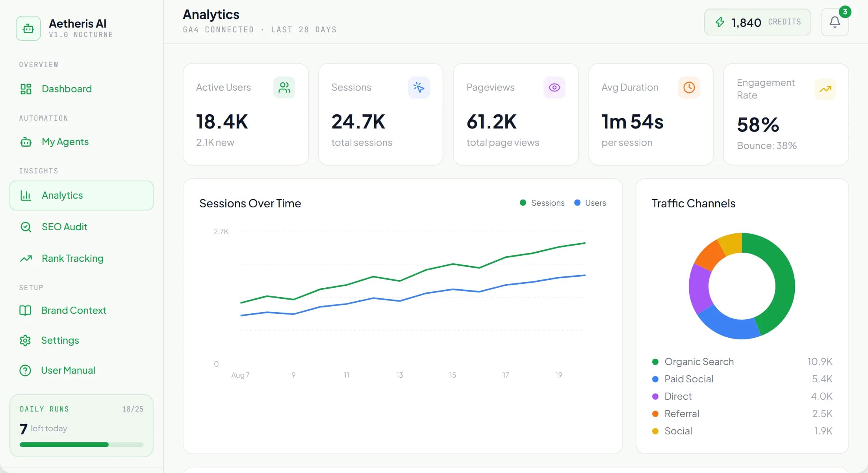
Task: Click the Social channel value 1.9K
Action: click(x=823, y=431)
